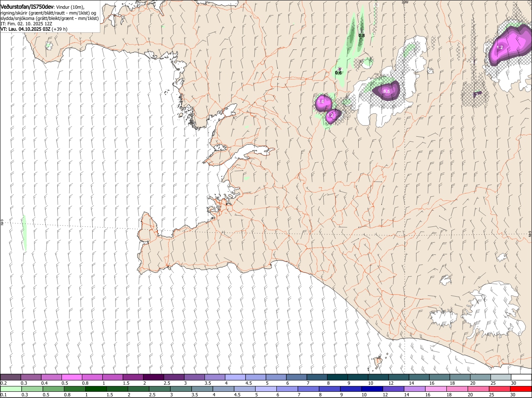Click the "0.1" label of the lower rain scale
This screenshot has width=532, height=398.
coord(4,395)
